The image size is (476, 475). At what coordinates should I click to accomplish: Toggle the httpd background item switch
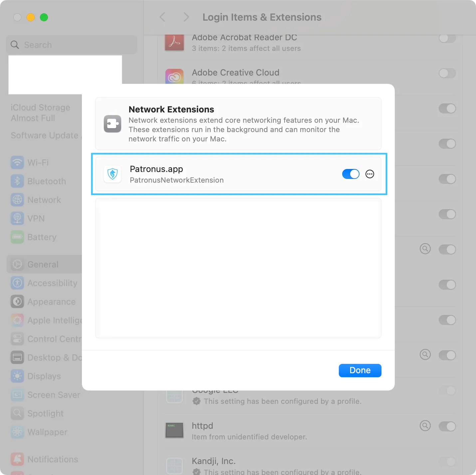click(x=447, y=426)
